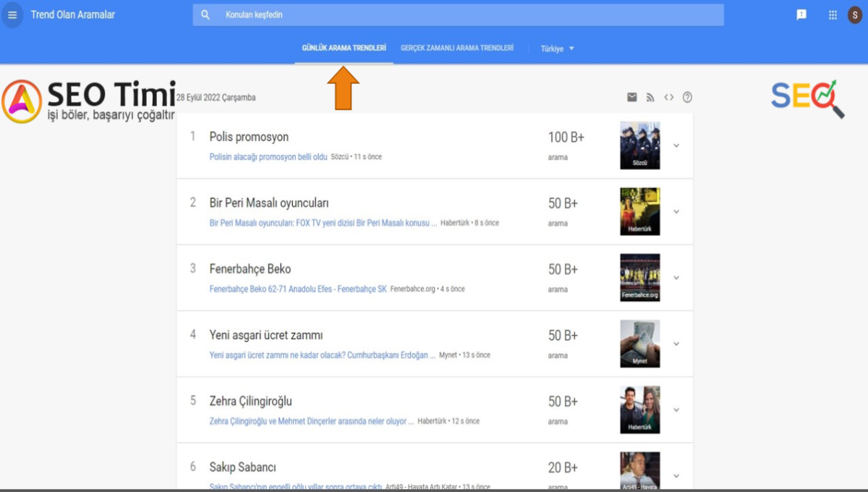Screen dimensions: 868x492
Task: Click the 100 B+ search count
Action: pyautogui.click(x=566, y=137)
